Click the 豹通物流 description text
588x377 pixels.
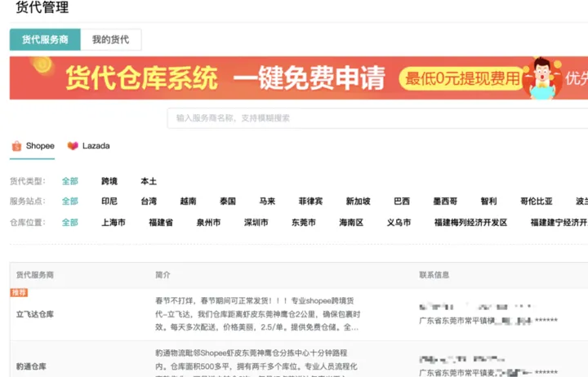(256, 363)
